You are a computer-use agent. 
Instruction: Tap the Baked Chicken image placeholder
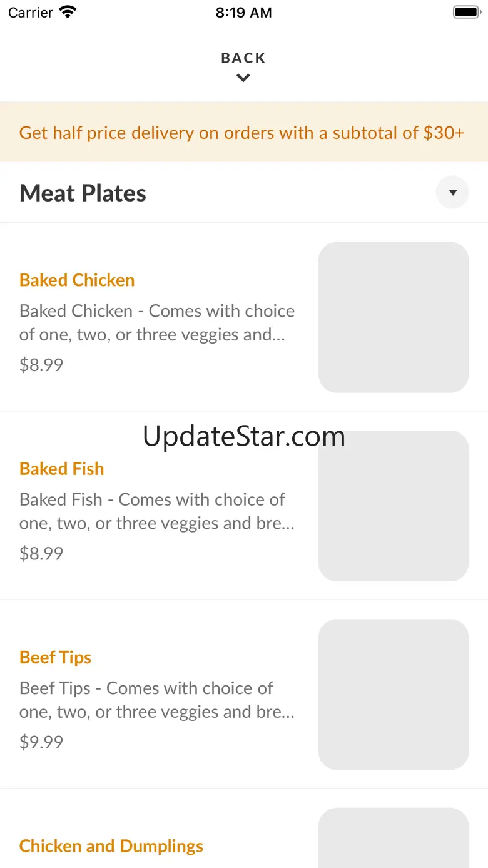click(394, 317)
